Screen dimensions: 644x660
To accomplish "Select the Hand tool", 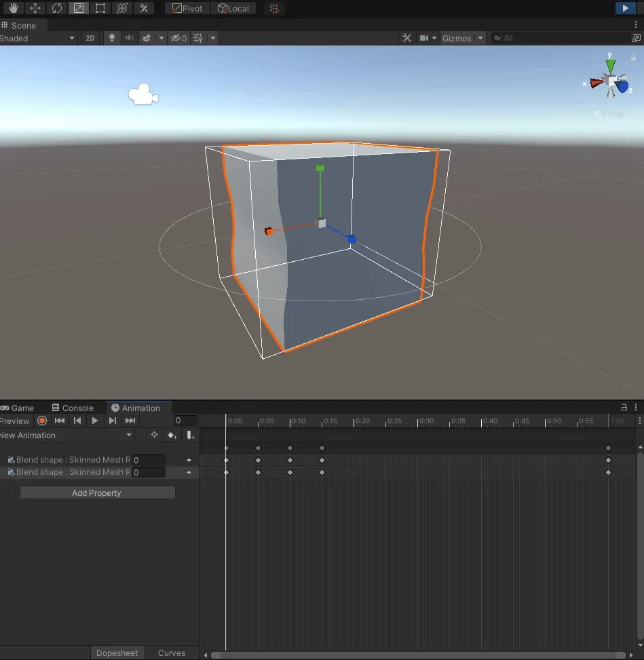I will click(x=13, y=8).
